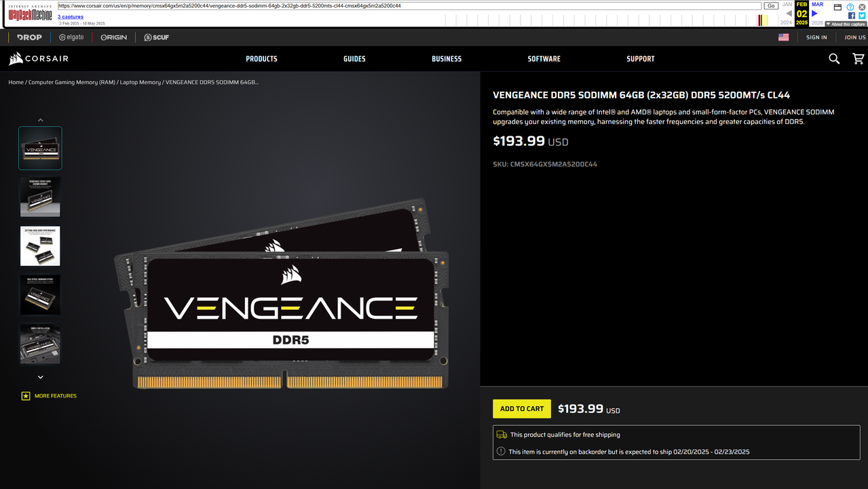This screenshot has width=868, height=489.
Task: Select the fifth simple installation thumbnail
Action: pyautogui.click(x=40, y=344)
